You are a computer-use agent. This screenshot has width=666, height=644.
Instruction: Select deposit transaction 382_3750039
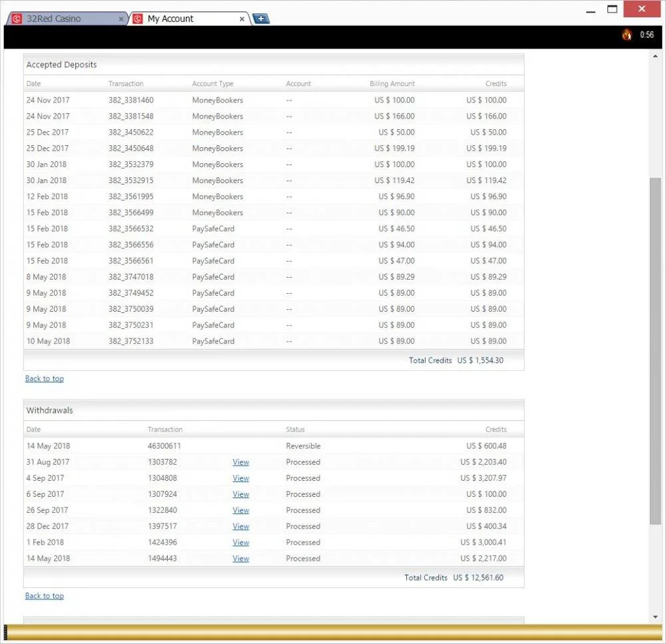tap(131, 309)
